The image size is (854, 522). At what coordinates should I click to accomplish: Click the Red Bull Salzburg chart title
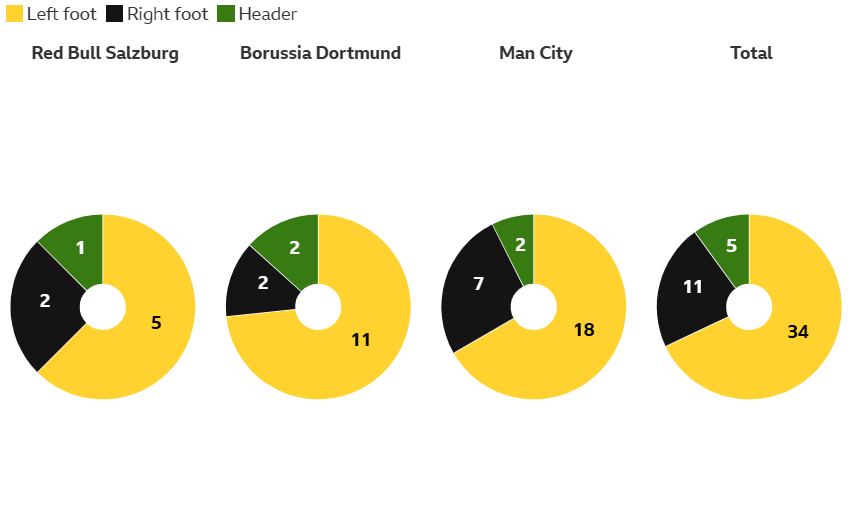point(105,53)
